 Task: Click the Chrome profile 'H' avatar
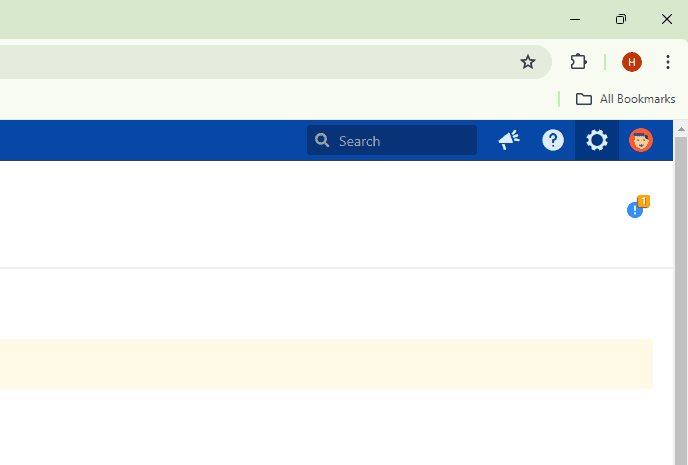pos(632,62)
